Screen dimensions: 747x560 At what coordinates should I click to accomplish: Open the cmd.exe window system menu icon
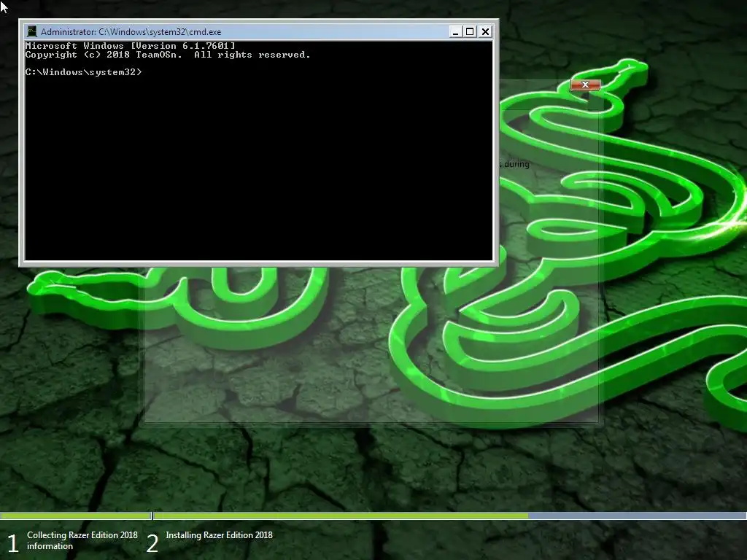(x=32, y=31)
